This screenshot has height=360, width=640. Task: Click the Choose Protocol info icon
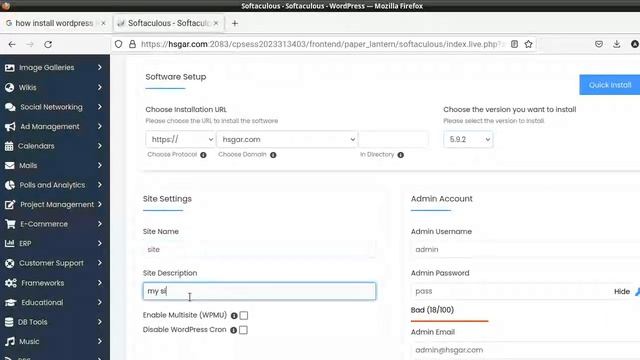pyautogui.click(x=203, y=155)
